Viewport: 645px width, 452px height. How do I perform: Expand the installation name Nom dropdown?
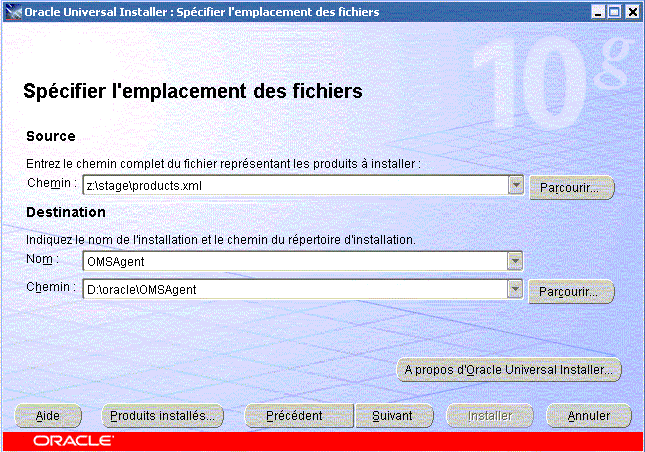pos(515,261)
